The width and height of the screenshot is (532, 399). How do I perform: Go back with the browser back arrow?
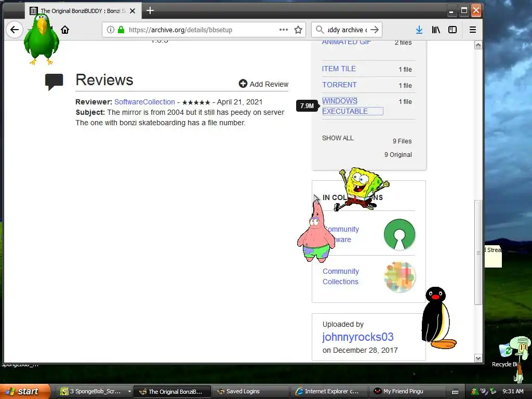(15, 30)
